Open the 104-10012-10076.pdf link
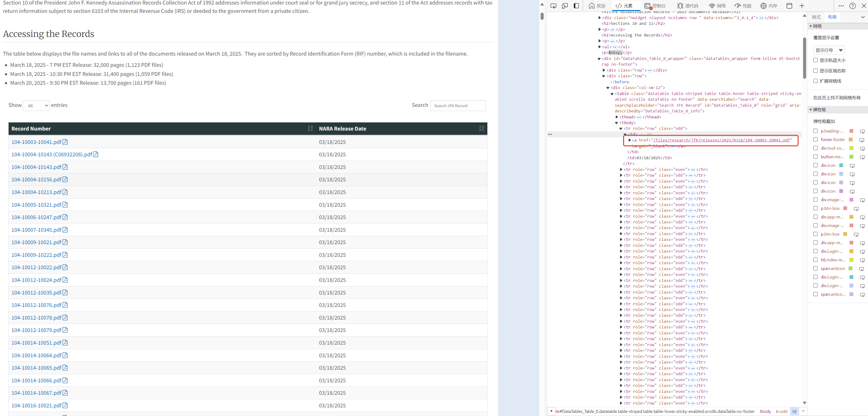The image size is (868, 416). pyautogui.click(x=36, y=305)
